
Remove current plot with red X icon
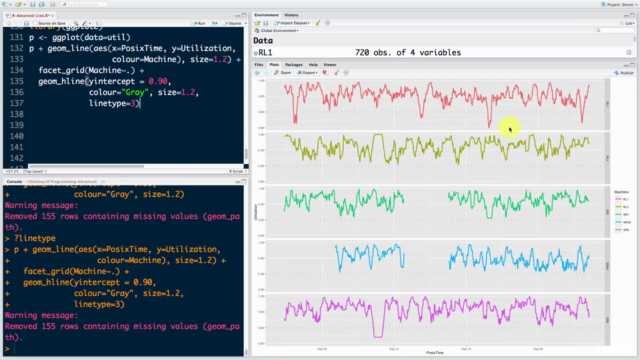point(324,73)
